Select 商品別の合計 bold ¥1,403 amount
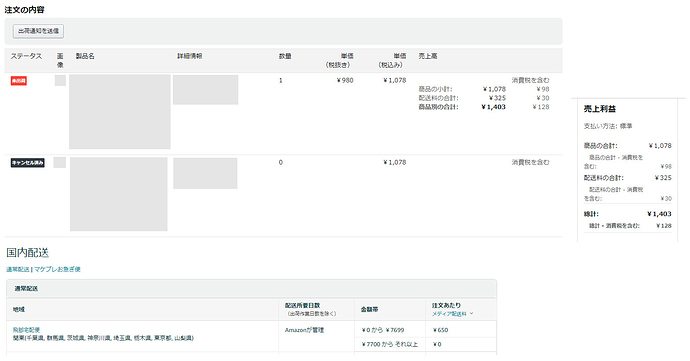 494,107
